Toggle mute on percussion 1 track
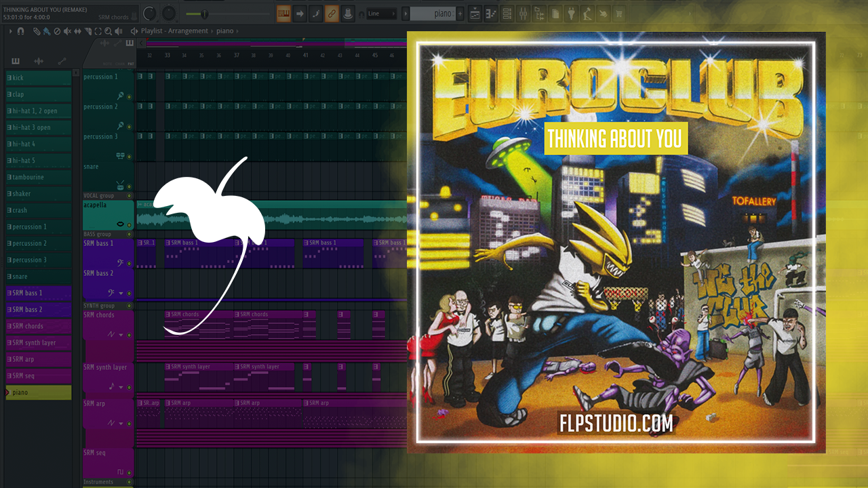Viewport: 868px width, 488px height. coord(129,97)
